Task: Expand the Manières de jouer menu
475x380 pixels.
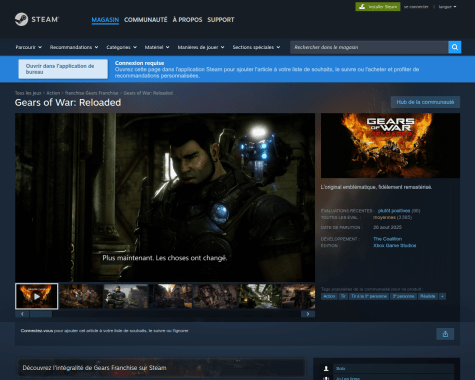Action: 201,47
